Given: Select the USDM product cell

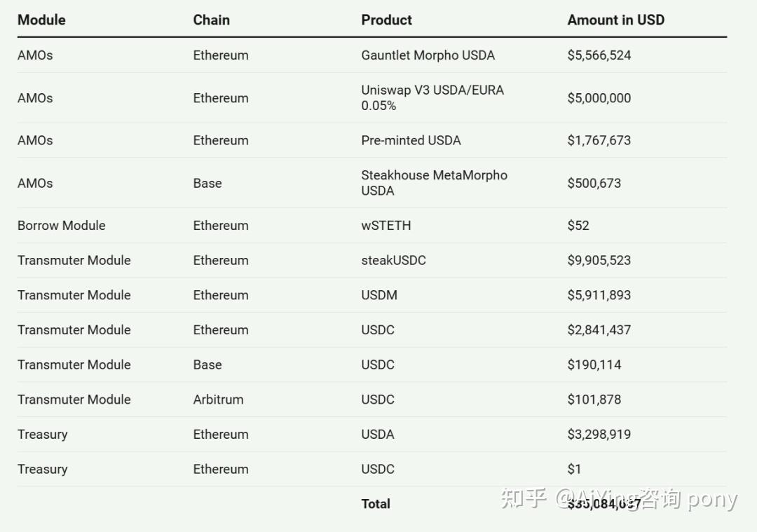Looking at the screenshot, I should (378, 295).
